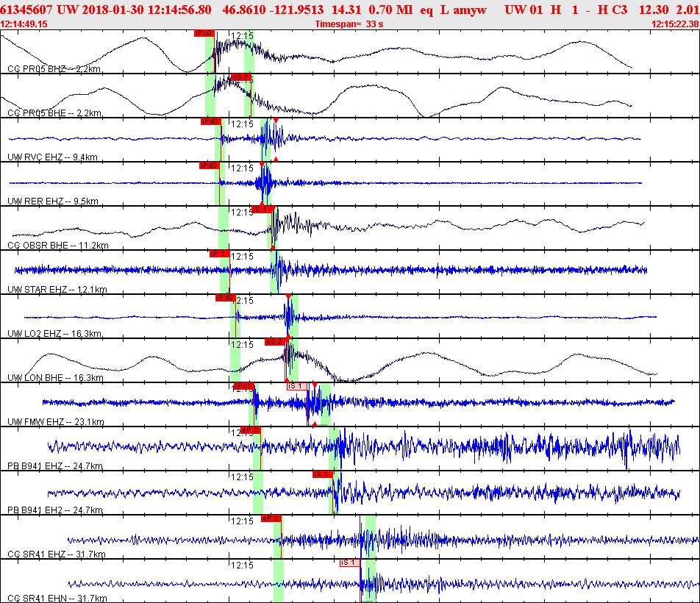Select the iS 1 pick flag on OBSR BHE

coord(260,210)
